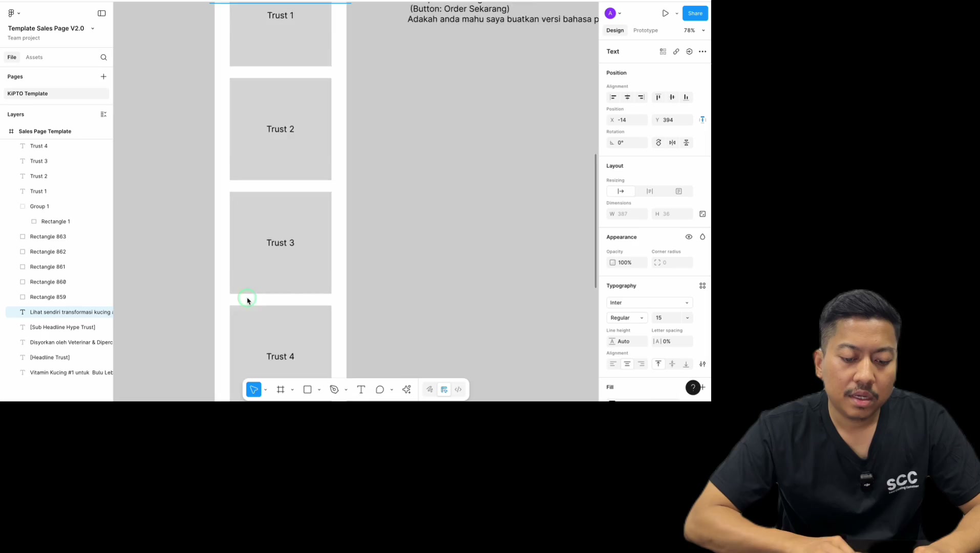The height and width of the screenshot is (553, 980).
Task: Edit the X position field
Action: click(x=627, y=120)
